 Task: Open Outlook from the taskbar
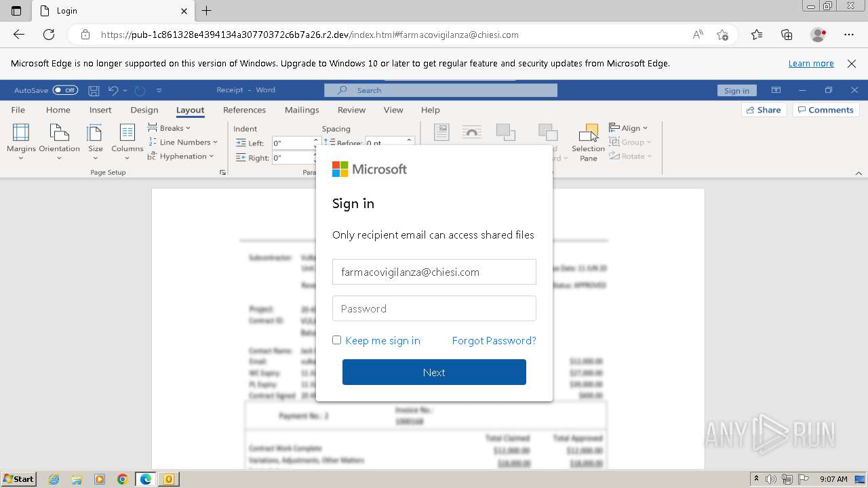[168, 479]
